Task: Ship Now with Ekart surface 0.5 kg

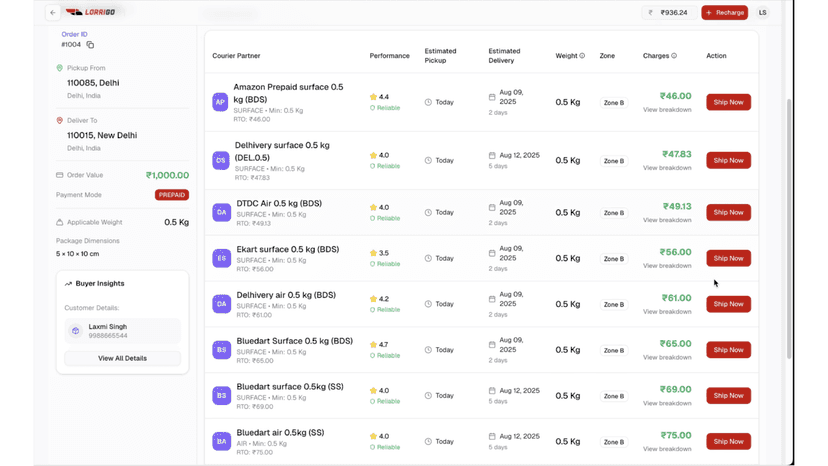Action: coord(728,258)
